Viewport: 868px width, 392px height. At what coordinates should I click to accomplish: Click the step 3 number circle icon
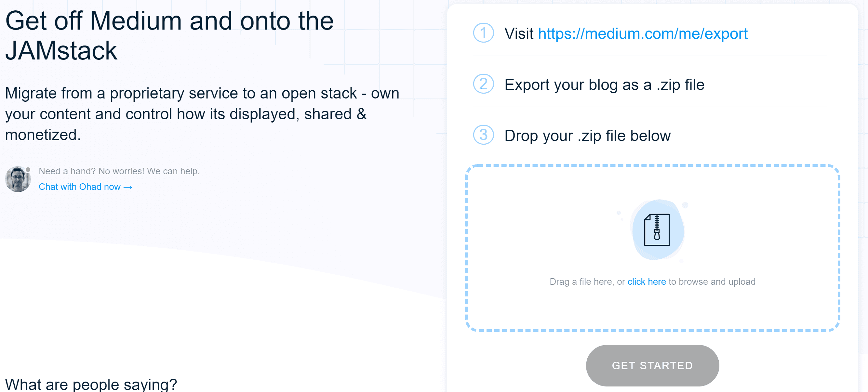pyautogui.click(x=483, y=135)
